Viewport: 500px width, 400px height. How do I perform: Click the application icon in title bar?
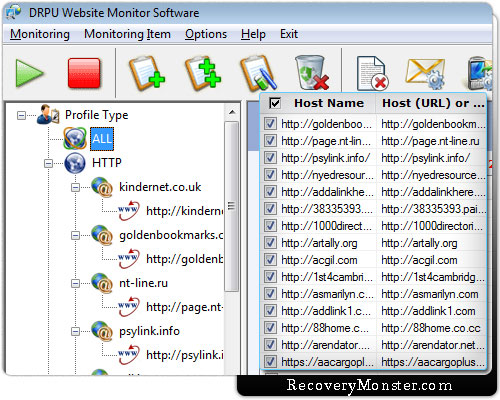(x=13, y=13)
